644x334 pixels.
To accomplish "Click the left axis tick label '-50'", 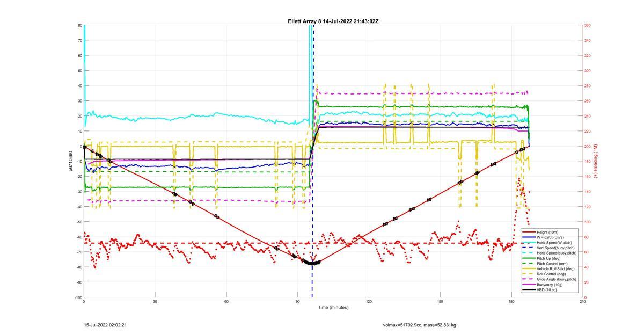I will point(79,222).
